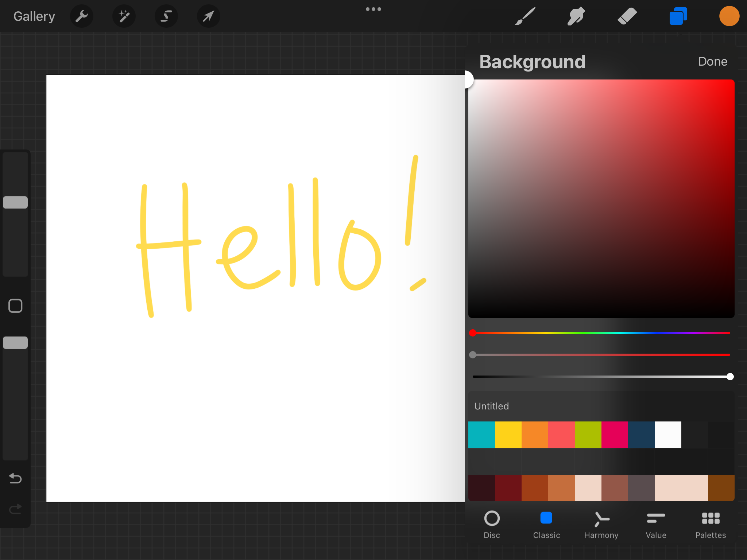Activate the Transform arrow tool
The height and width of the screenshot is (560, 747).
(x=208, y=16)
